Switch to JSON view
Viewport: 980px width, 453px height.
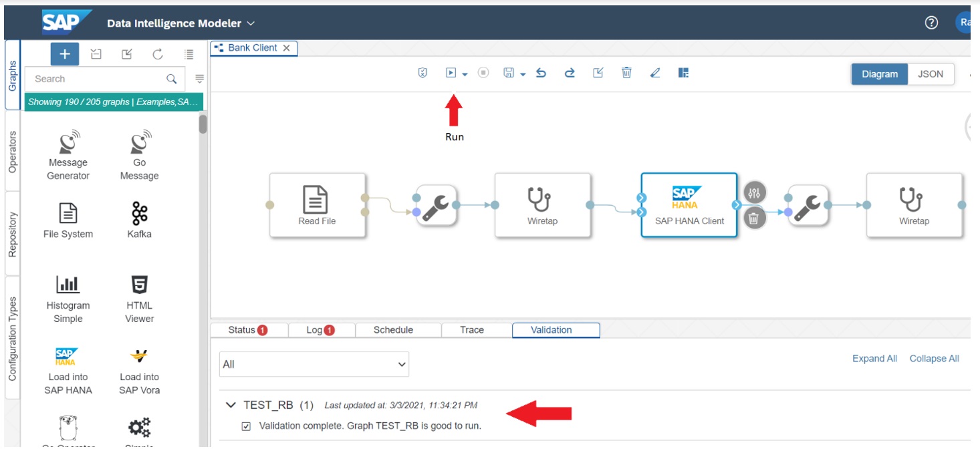coord(931,74)
